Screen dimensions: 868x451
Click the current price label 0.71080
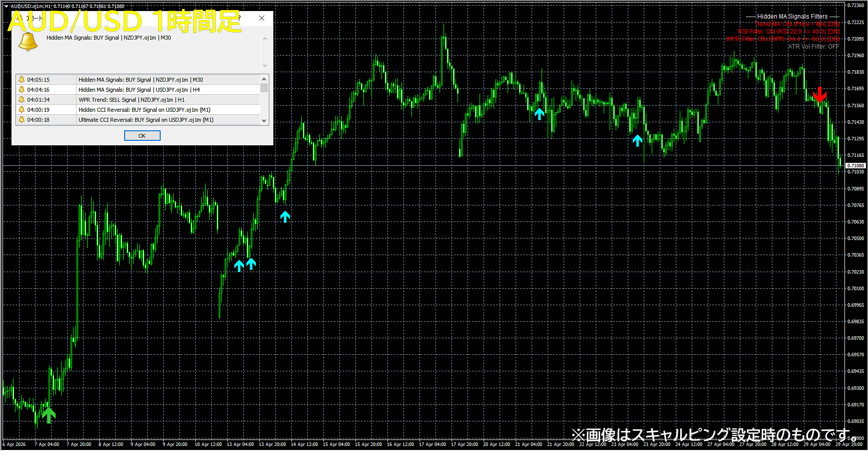pos(855,165)
